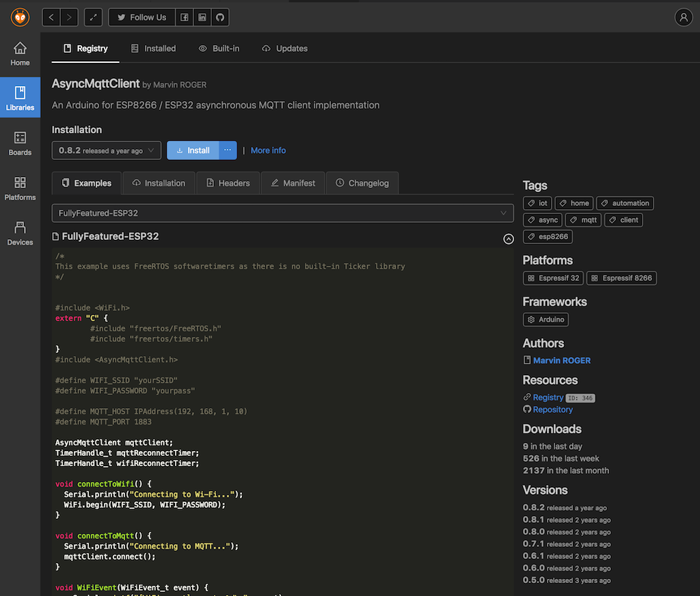Click the esp8266 tag
This screenshot has height=596, width=700.
(548, 236)
